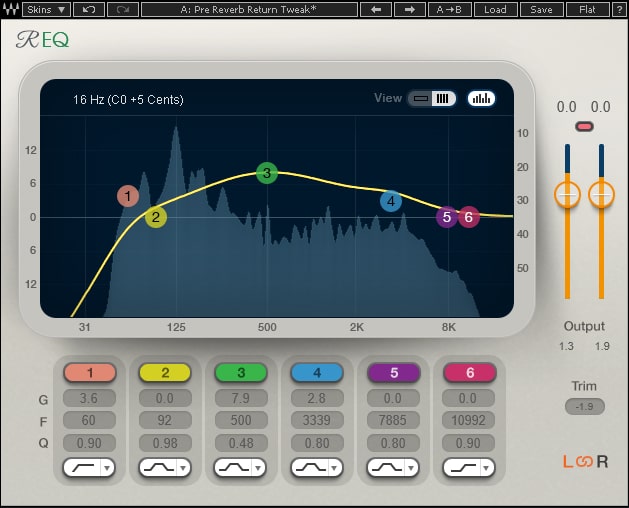Image resolution: width=629 pixels, height=508 pixels.
Task: Open band 1 filter type dropdown
Action: [x=105, y=467]
